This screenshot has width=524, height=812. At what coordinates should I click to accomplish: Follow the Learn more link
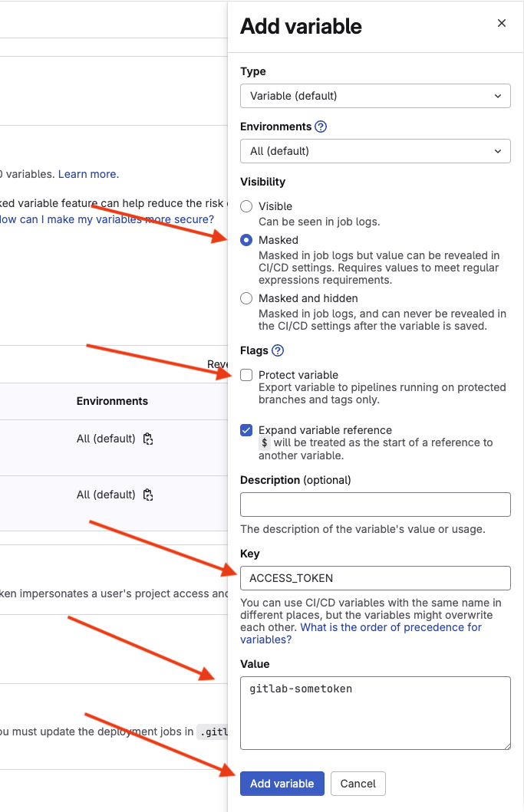click(x=88, y=174)
